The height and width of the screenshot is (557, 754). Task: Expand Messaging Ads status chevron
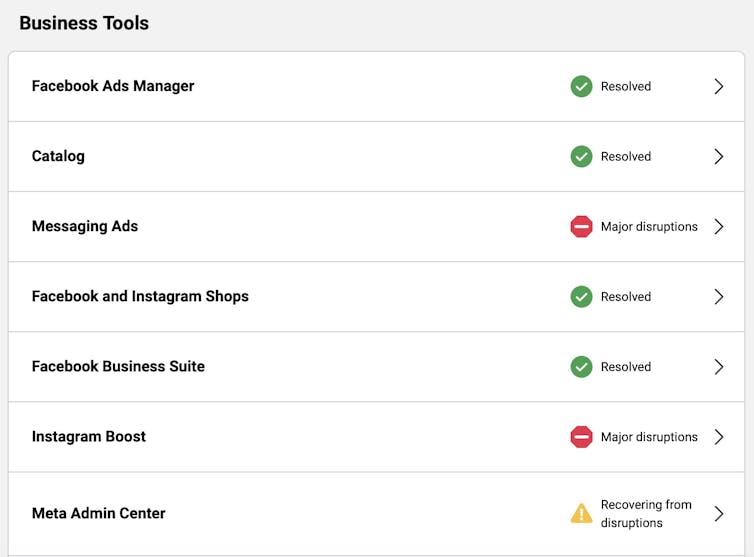[x=718, y=227]
